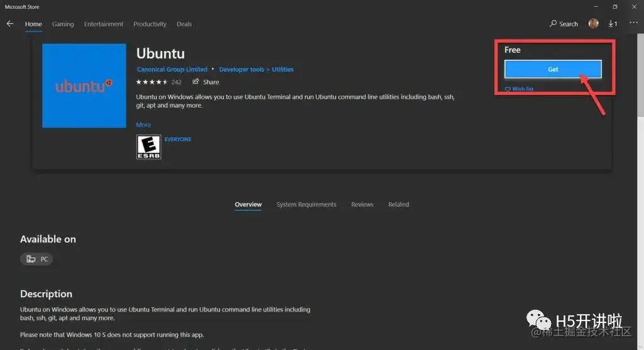Open the Home tab
Screen dimensions: 644x350
[33, 24]
